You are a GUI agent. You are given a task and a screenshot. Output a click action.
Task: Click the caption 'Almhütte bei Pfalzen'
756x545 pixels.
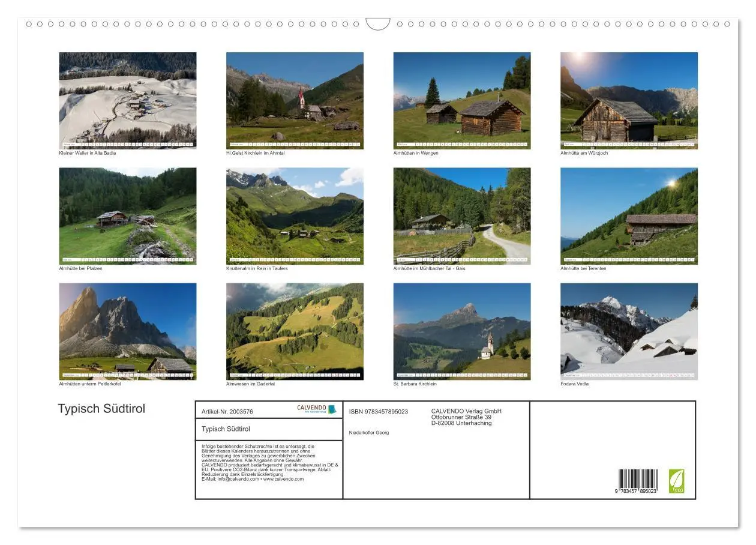tap(81, 268)
